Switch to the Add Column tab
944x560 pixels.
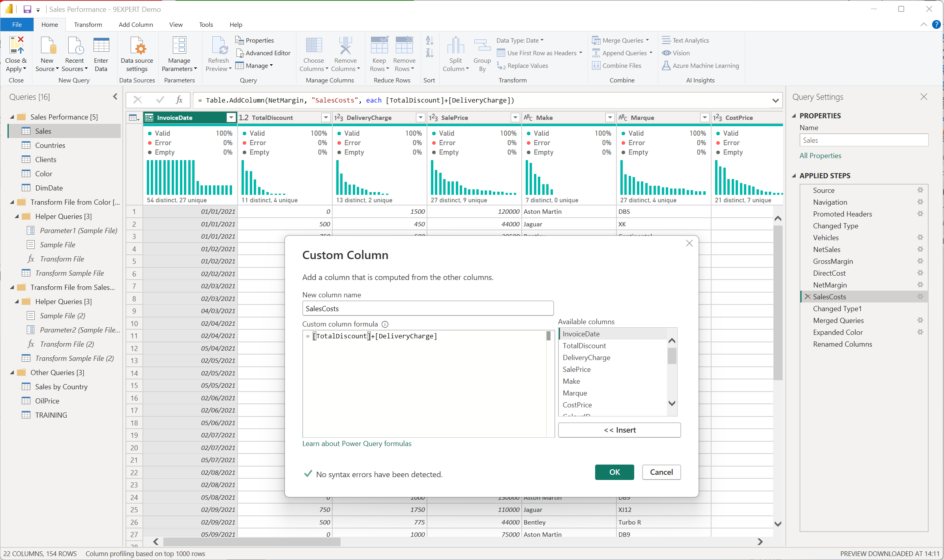135,24
